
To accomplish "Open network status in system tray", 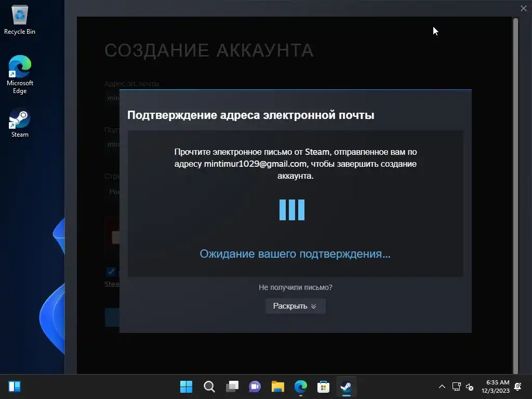I will tap(456, 387).
